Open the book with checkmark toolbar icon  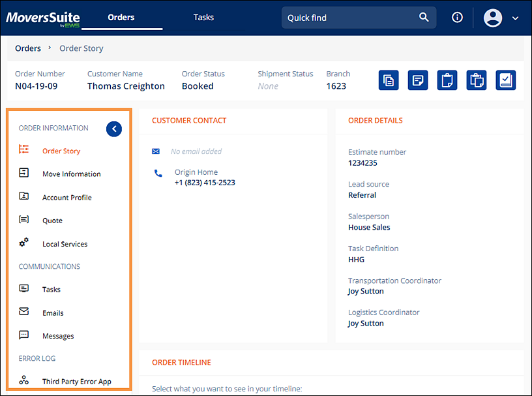click(x=506, y=80)
